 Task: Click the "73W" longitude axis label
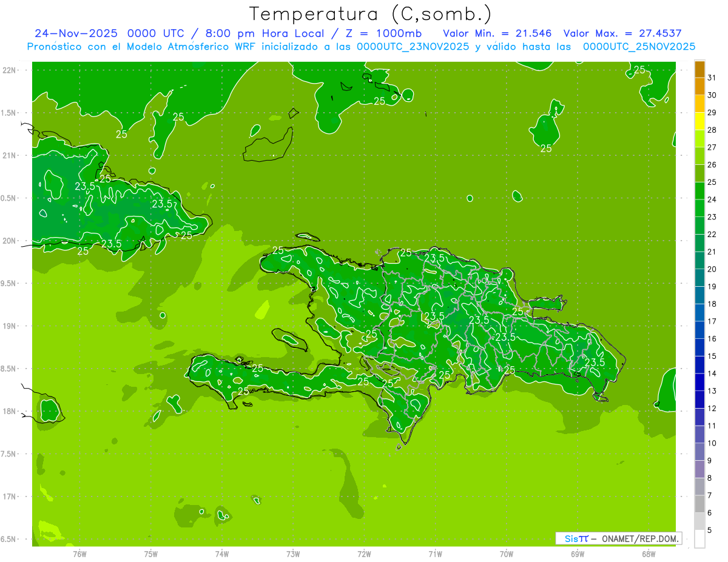tap(293, 554)
